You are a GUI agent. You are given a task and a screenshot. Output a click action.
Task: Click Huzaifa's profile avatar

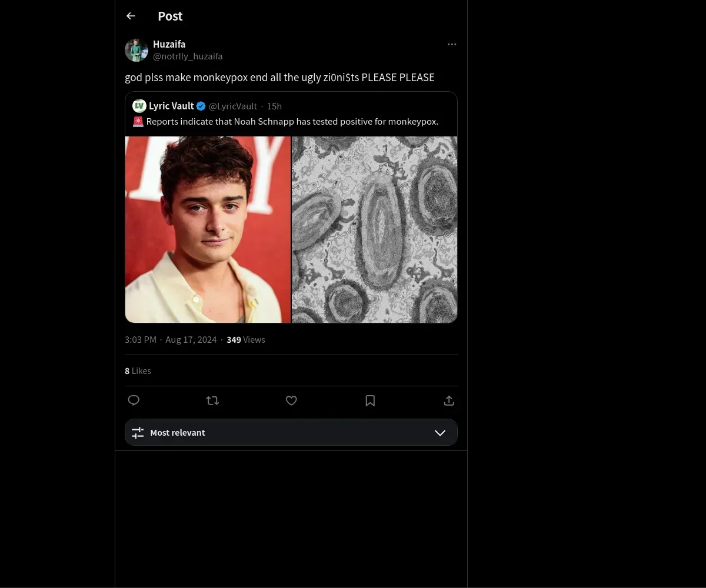click(x=136, y=51)
